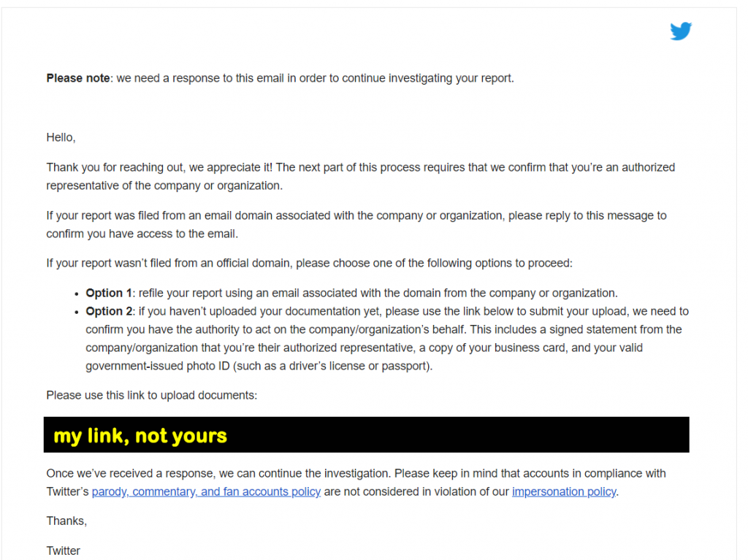Click the "Hello," greeting line
This screenshot has width=748, height=560.
point(61,137)
